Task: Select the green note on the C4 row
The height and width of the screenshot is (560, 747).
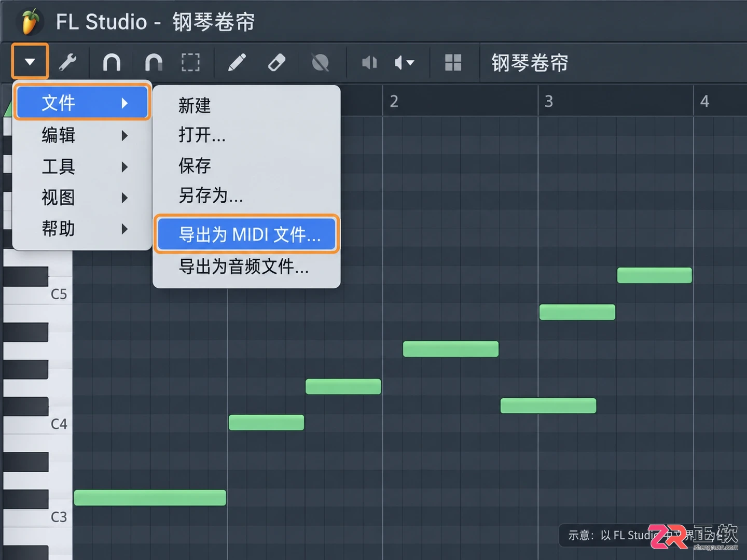Action: [266, 423]
